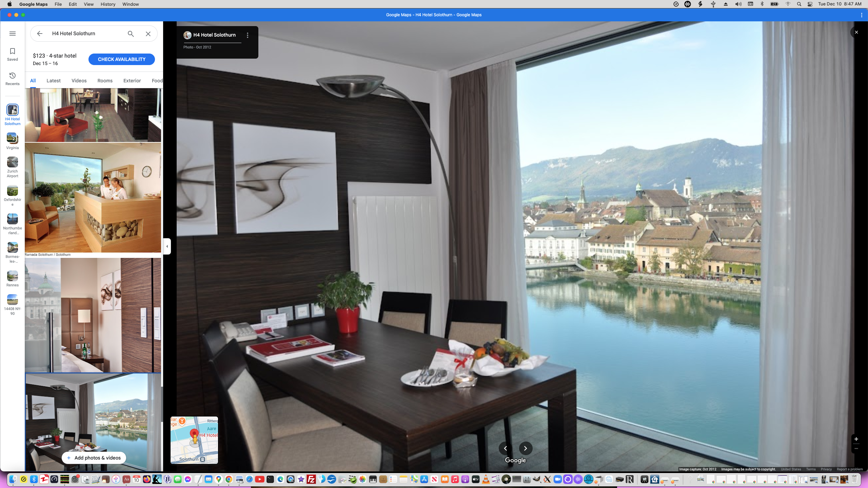Open the History menu in the menu bar
The image size is (868, 488).
(x=107, y=4)
